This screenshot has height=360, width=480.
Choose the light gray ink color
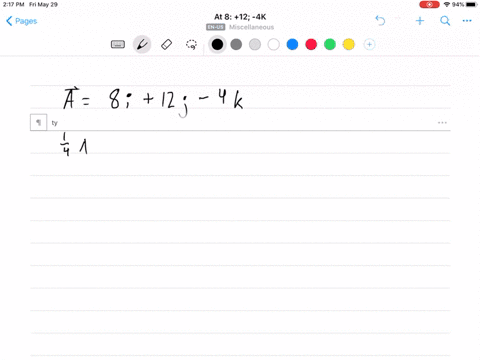click(x=255, y=44)
